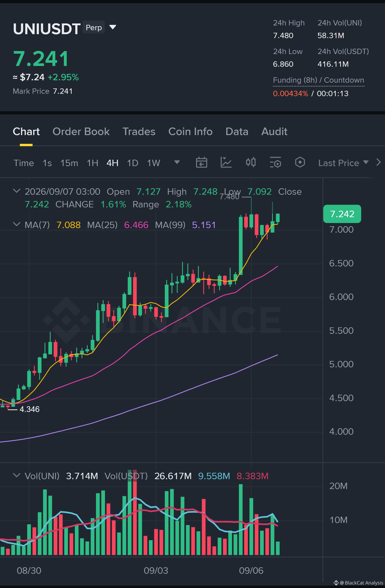Open chart settings list icon
This screenshot has height=588, width=385.
(x=275, y=162)
